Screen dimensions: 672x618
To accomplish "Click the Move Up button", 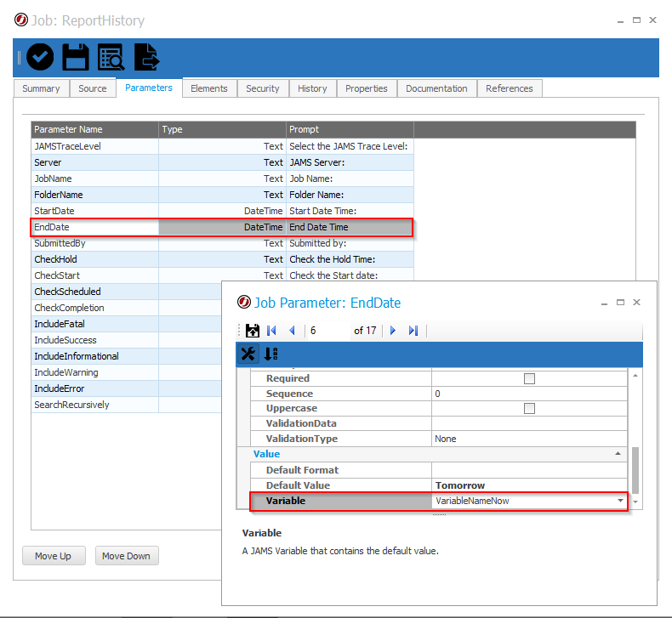I will point(54,555).
